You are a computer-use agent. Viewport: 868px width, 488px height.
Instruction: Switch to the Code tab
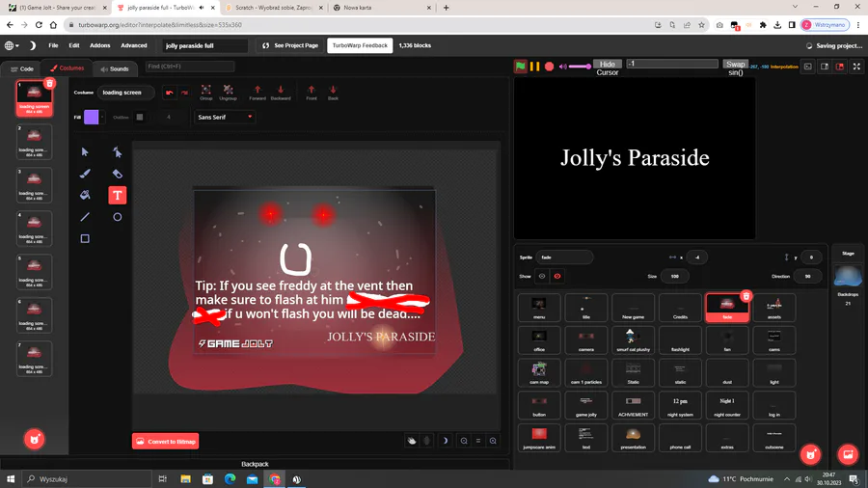pyautogui.click(x=23, y=68)
